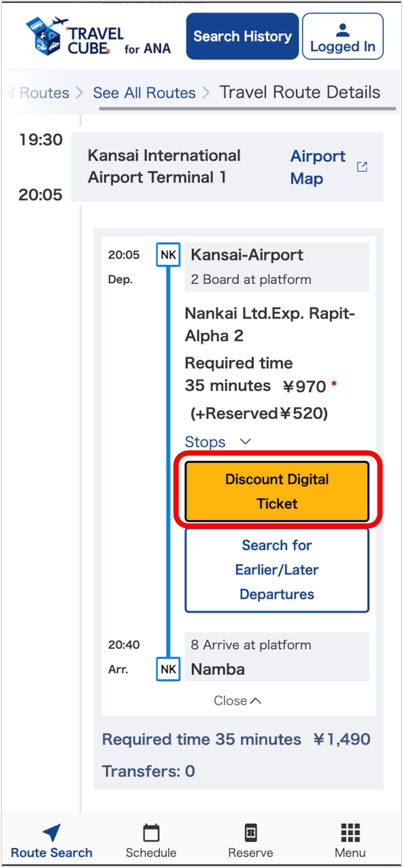The height and width of the screenshot is (868, 403).
Task: Click the chevron next to Stops
Action: (245, 442)
